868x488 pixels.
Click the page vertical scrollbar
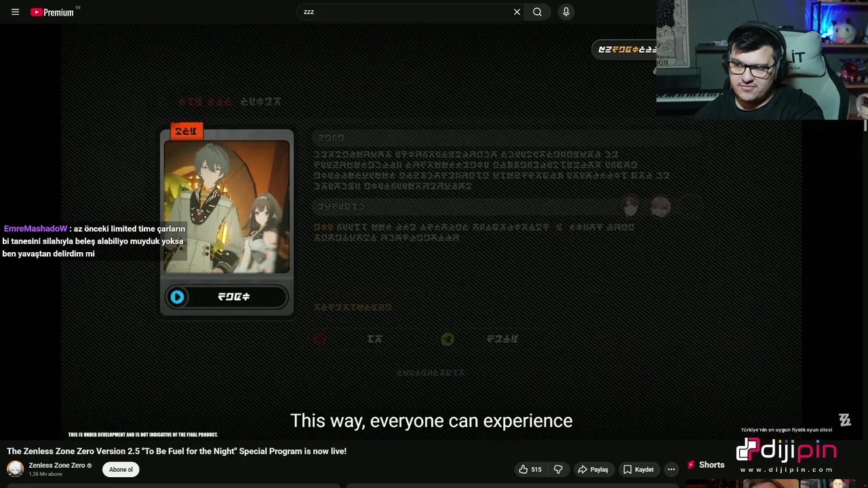[865, 125]
